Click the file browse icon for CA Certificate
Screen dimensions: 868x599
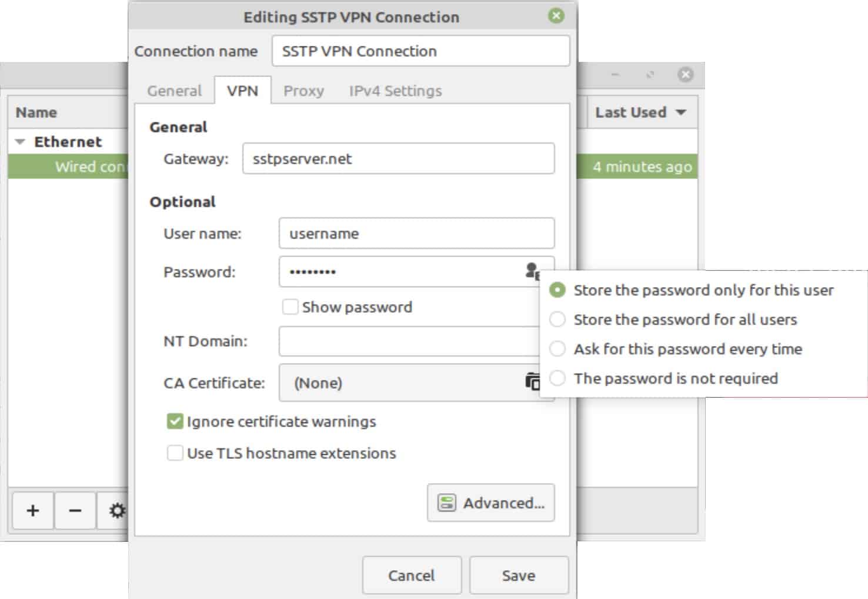click(x=532, y=382)
